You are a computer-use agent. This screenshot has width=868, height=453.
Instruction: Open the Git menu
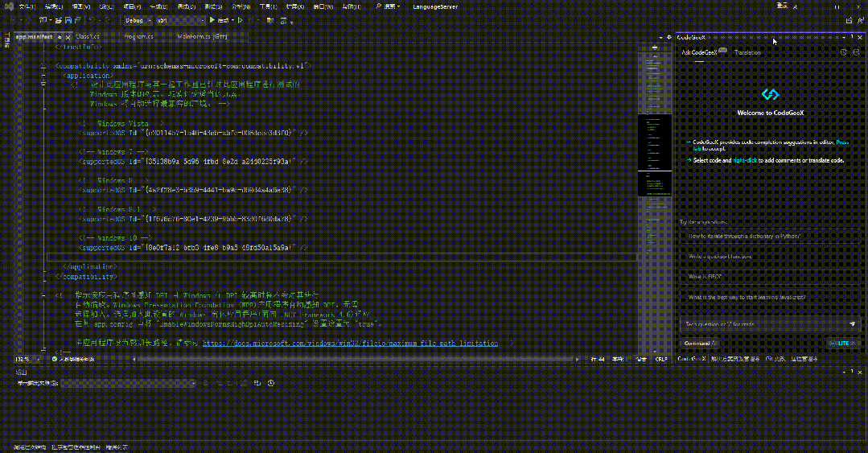pyautogui.click(x=106, y=6)
